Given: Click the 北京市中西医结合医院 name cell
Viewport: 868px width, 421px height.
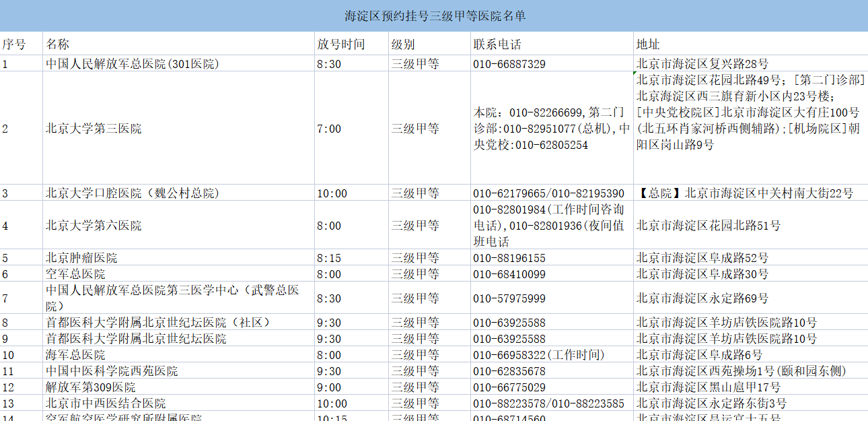Looking at the screenshot, I should point(106,403).
